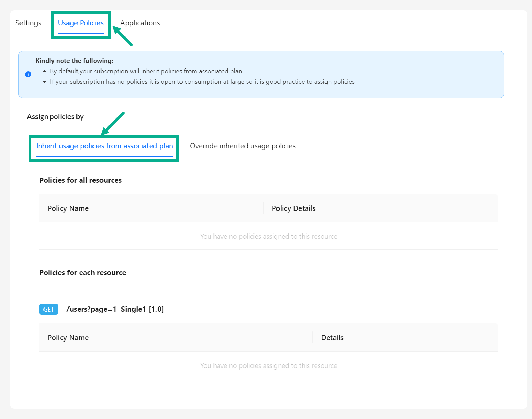
Task: Click the GET method badge
Action: pyautogui.click(x=48, y=309)
